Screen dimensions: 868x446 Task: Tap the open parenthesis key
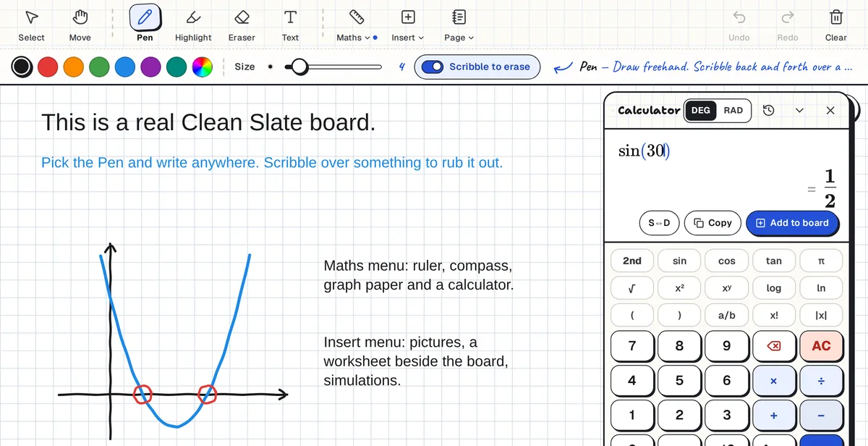click(x=632, y=315)
